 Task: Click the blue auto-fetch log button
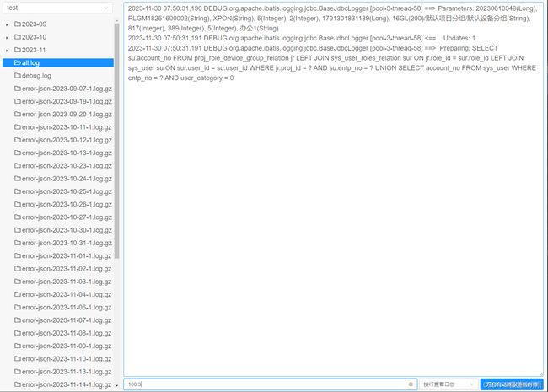click(512, 384)
